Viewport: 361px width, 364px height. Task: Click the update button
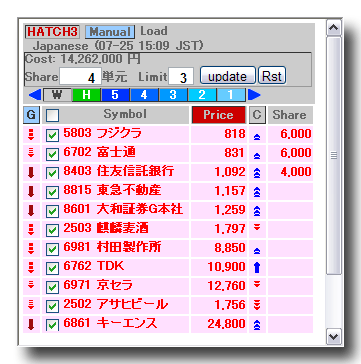228,76
